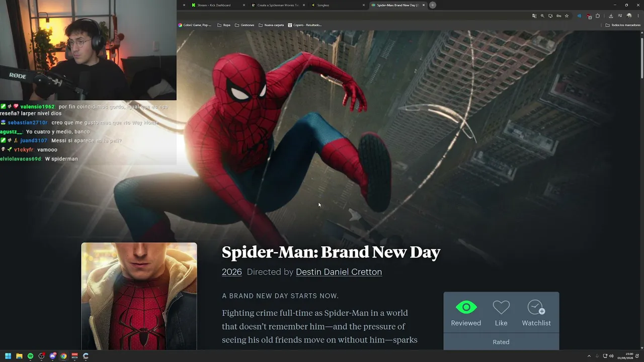The image size is (644, 362).
Task: Click the translate page icon
Action: tap(534, 16)
